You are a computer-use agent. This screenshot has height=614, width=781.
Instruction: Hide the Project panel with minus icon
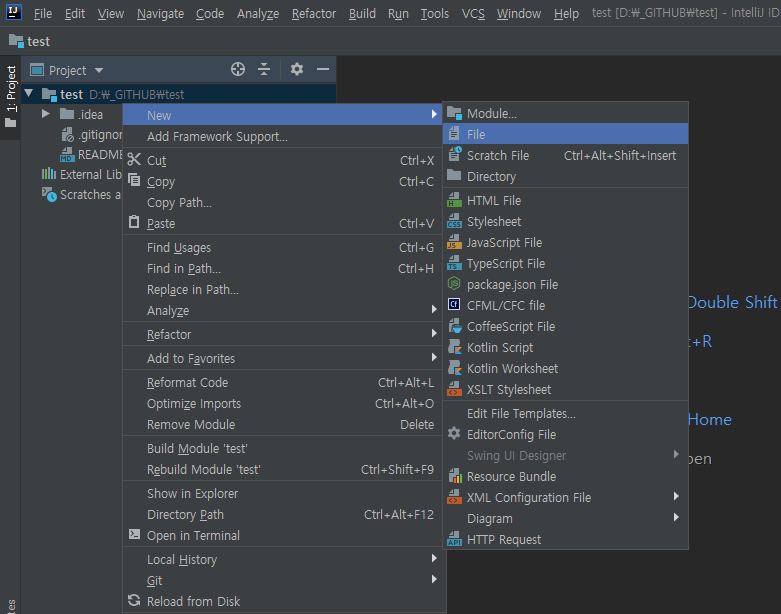(323, 69)
